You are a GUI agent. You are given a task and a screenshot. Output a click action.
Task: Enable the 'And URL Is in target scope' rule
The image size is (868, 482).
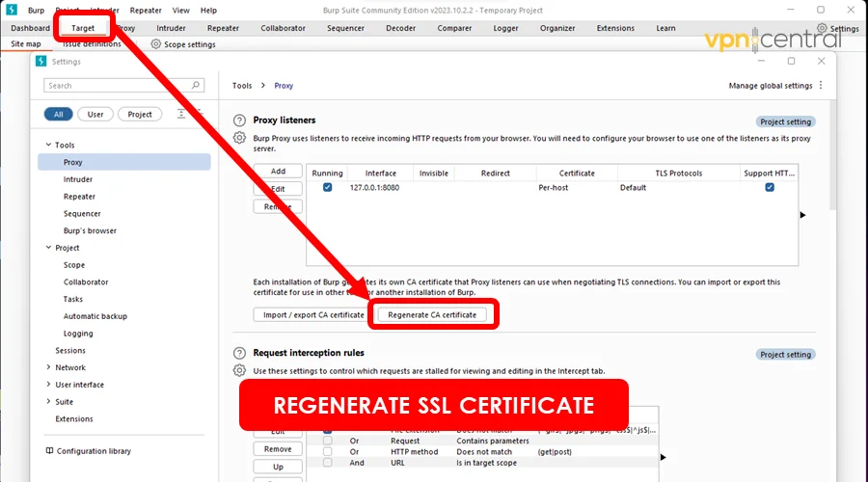(x=327, y=463)
